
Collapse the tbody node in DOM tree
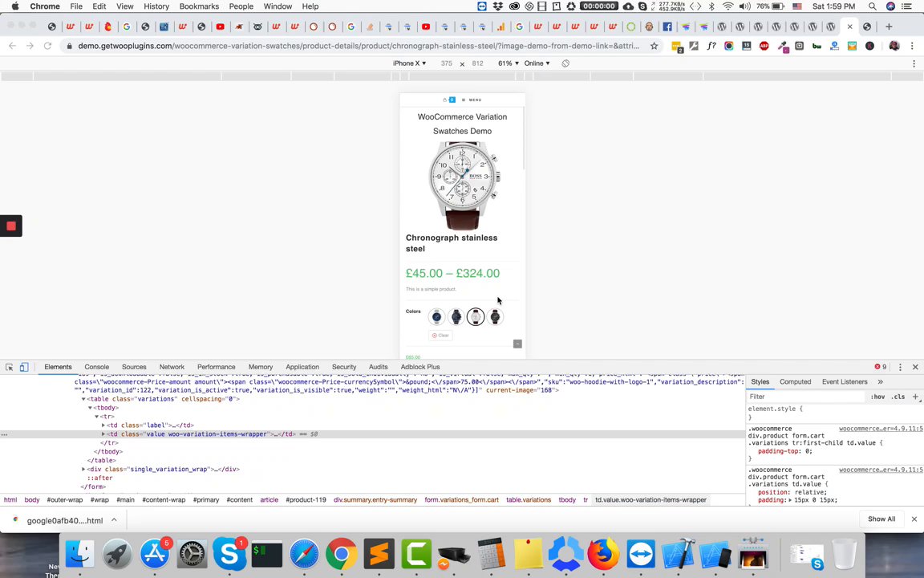pyautogui.click(x=90, y=408)
